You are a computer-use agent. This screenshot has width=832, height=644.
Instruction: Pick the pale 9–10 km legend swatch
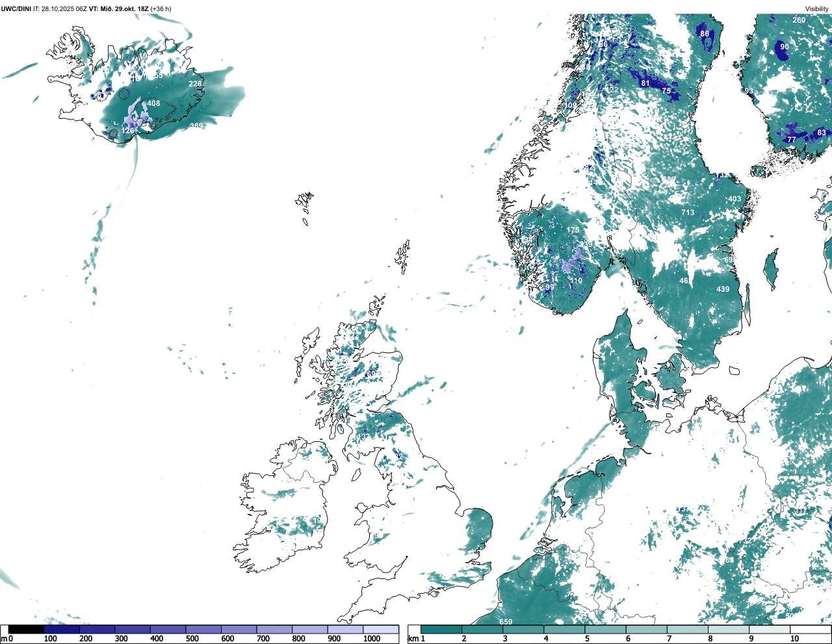[770, 630]
